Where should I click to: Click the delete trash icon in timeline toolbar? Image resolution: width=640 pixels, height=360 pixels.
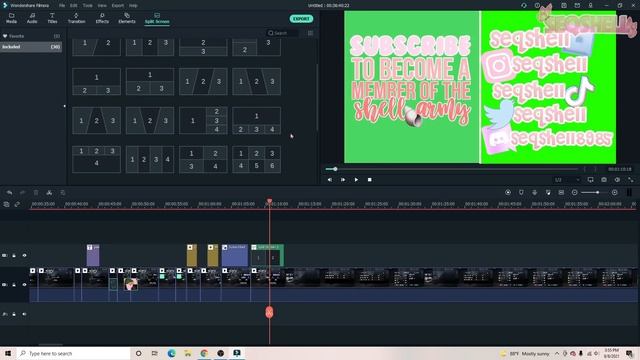click(x=36, y=193)
